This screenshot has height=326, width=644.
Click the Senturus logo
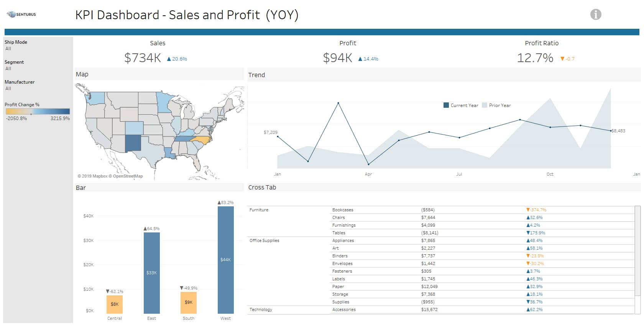(x=21, y=15)
